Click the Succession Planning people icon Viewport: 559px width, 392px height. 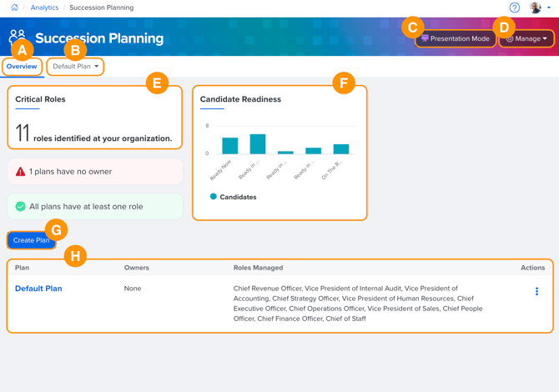tap(18, 37)
